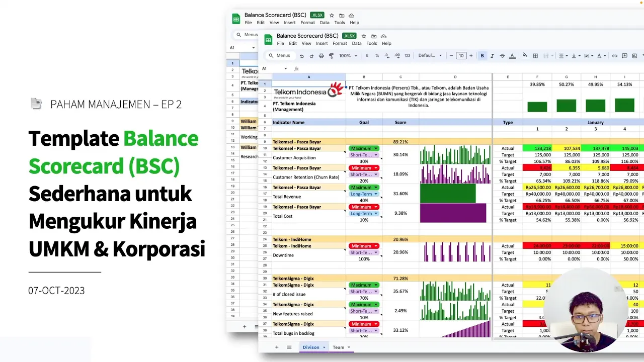
Task: Open Maximum goal dropdown for Customer Acquisition
Action: pyautogui.click(x=364, y=148)
